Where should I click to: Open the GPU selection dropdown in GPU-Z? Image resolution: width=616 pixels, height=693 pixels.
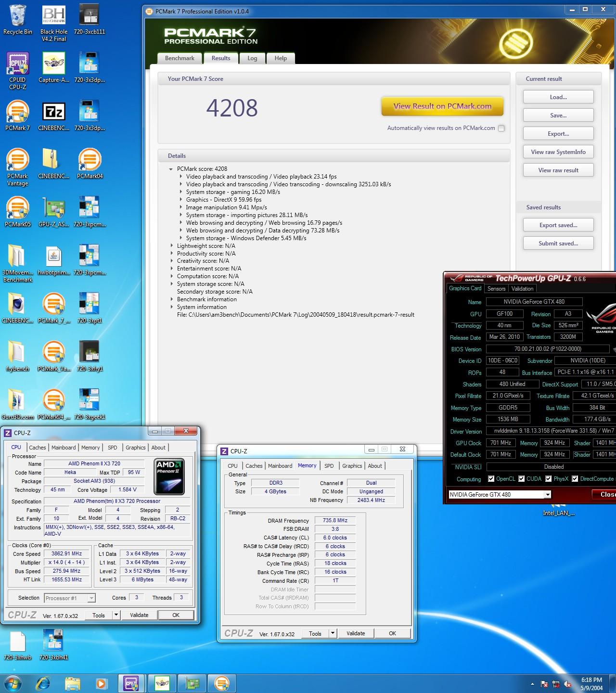(548, 495)
